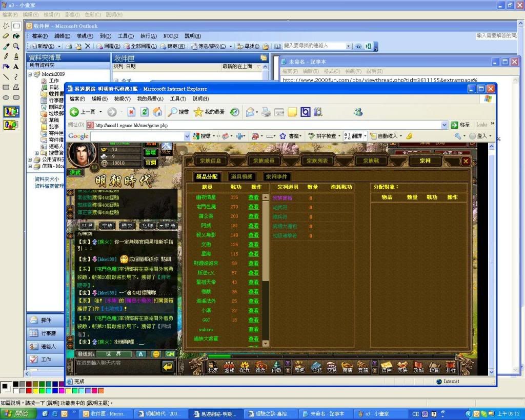Pick the Fill With Color bucket tool
Viewport: 525px width, 420px height.
coord(16,36)
